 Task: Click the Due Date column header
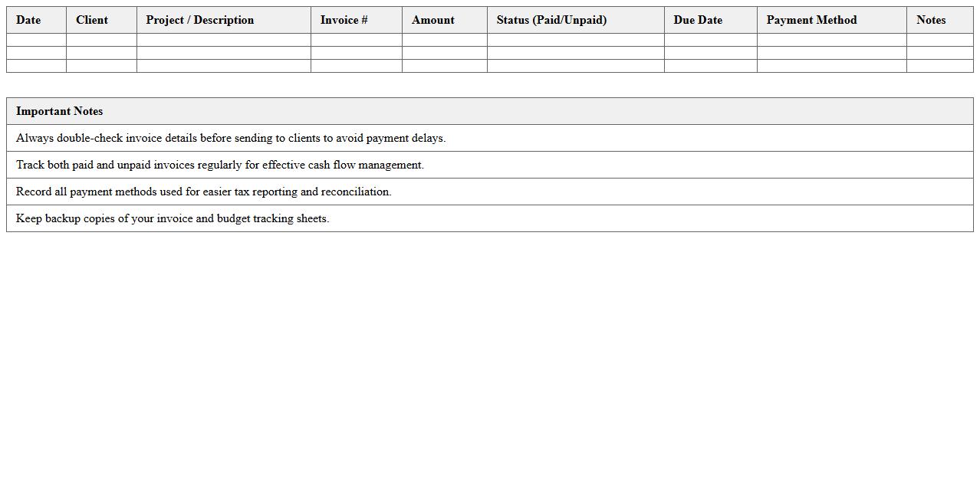(698, 20)
